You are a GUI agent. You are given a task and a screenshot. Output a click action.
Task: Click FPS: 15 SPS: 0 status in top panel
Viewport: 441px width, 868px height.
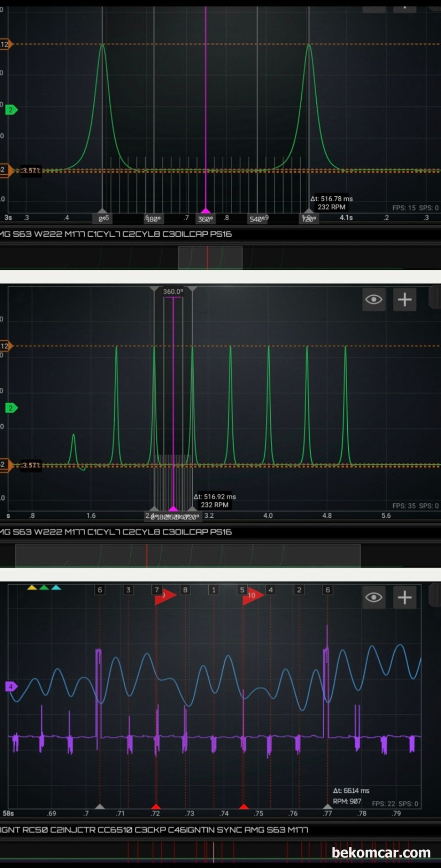[x=415, y=208]
